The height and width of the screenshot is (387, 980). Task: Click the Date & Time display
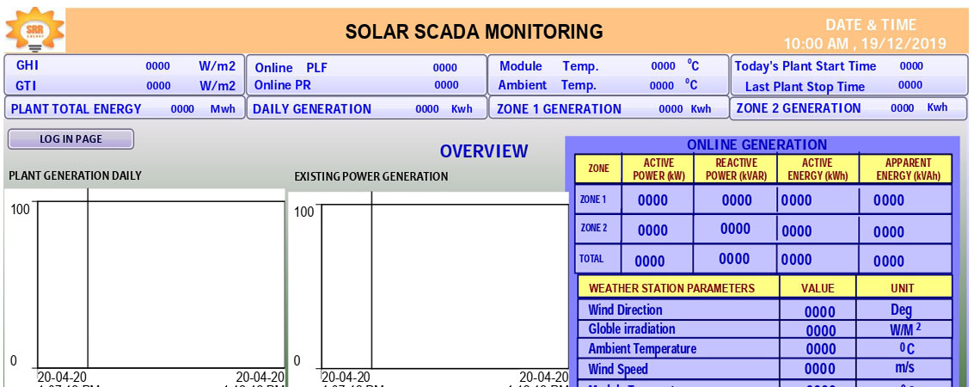pos(864,34)
